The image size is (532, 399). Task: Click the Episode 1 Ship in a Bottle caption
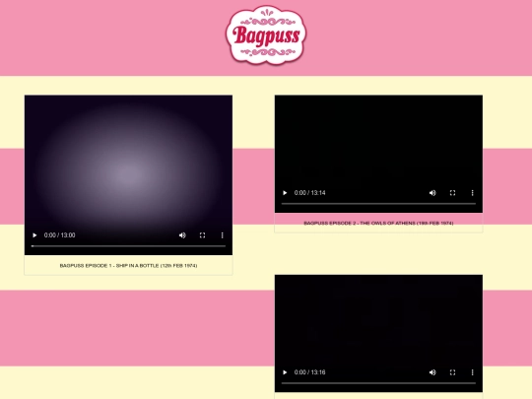coord(128,265)
